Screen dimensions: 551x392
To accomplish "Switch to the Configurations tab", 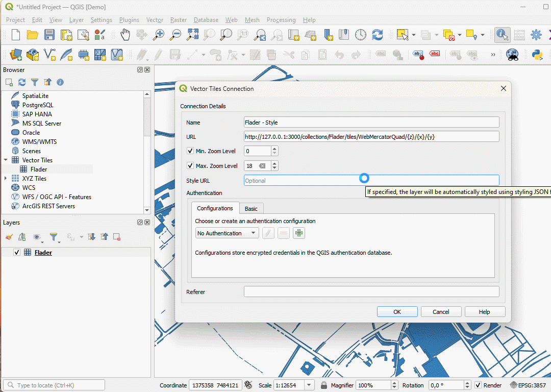I will [215, 208].
